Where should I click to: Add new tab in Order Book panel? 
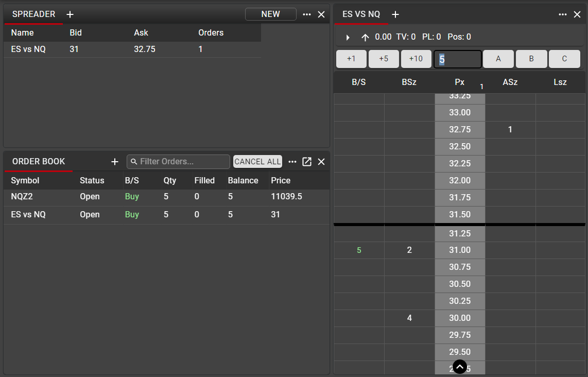click(114, 162)
